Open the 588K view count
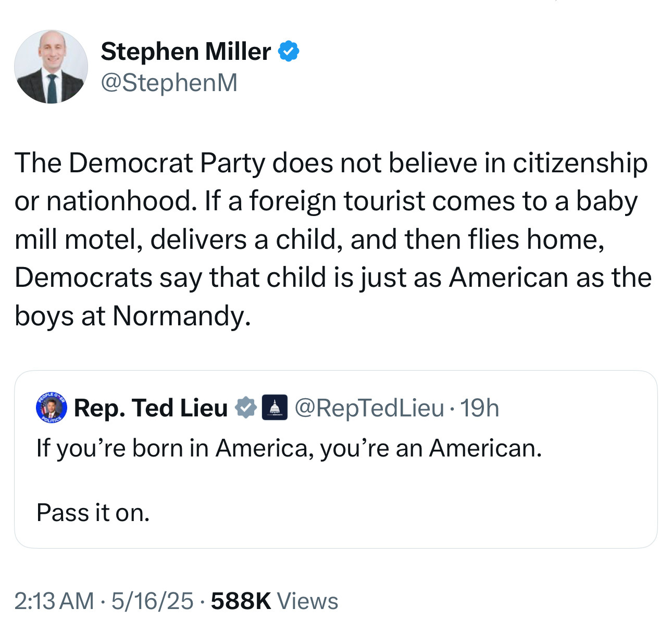The width and height of the screenshot is (672, 634). pyautogui.click(x=241, y=601)
